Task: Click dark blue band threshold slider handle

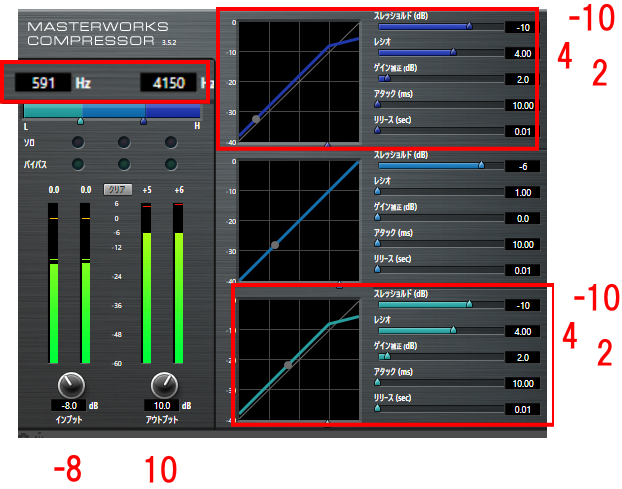Action: 469,26
